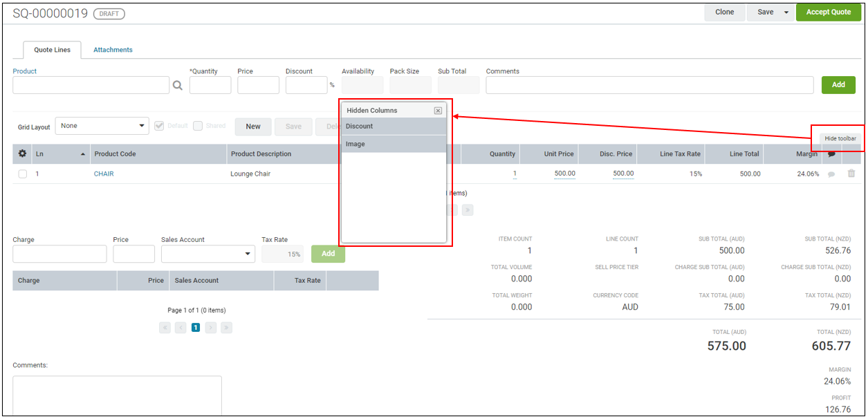
Task: Expand the Save button dropdown arrow
Action: click(786, 12)
